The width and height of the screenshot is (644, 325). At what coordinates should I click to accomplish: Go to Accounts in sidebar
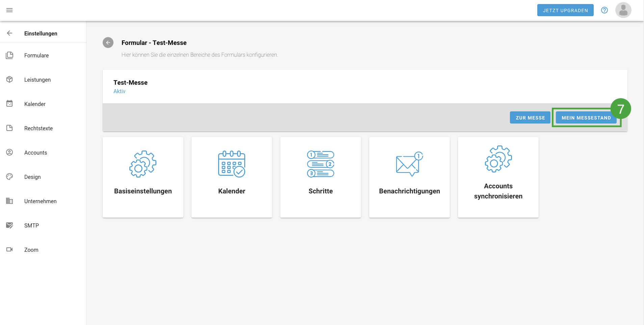click(x=35, y=153)
